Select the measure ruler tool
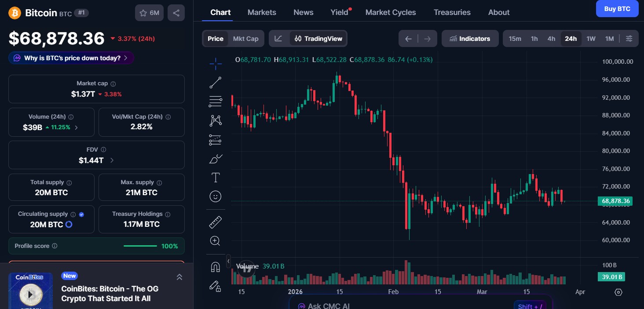The height and width of the screenshot is (309, 644). click(215, 222)
